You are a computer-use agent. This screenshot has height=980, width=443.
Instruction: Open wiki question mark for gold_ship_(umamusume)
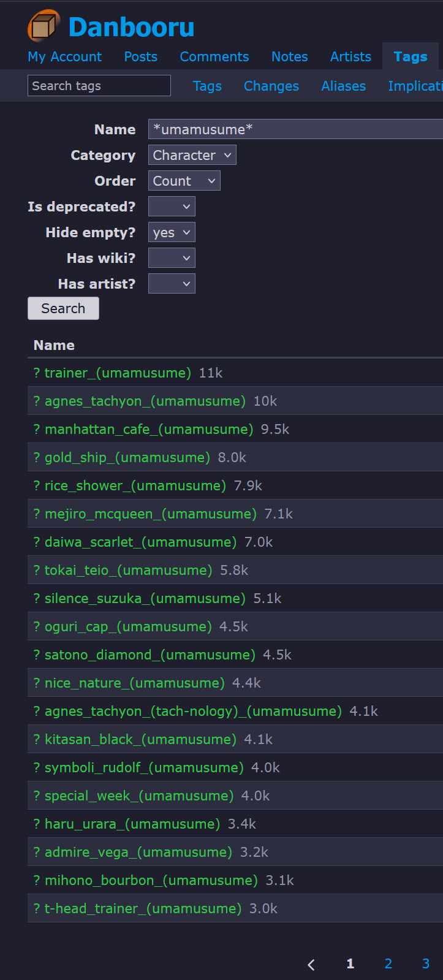click(x=37, y=457)
